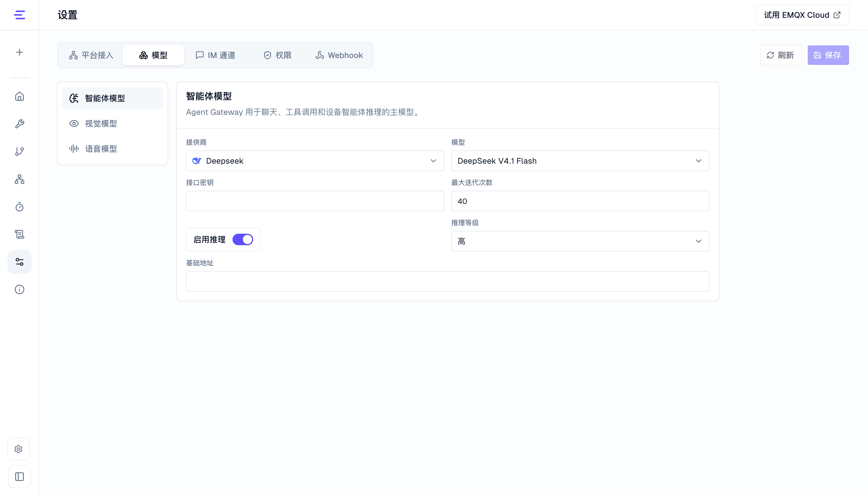Image resolution: width=868 pixels, height=495 pixels.
Task: Open the 提供商 Deepseek dropdown
Action: 315,161
